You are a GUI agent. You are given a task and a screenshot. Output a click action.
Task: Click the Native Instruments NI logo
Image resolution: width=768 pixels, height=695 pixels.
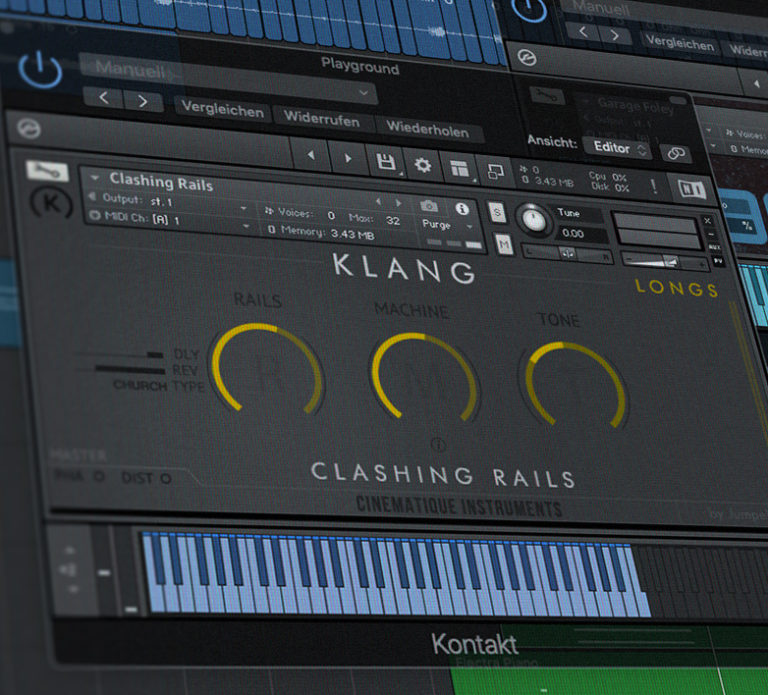coord(692,189)
